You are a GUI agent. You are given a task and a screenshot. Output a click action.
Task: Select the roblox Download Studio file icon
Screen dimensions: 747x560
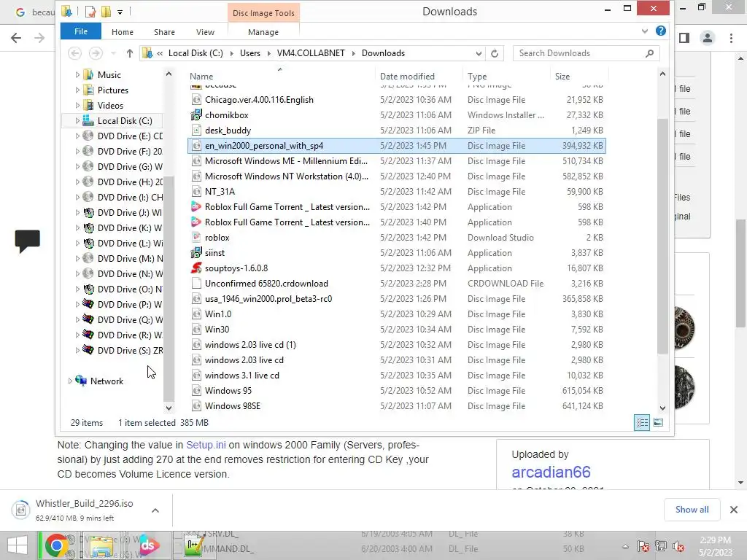[196, 238]
